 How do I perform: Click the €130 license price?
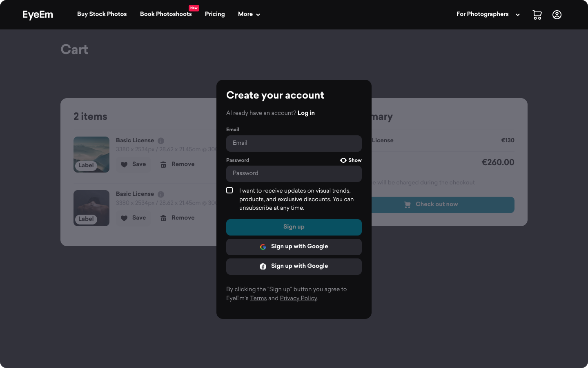pyautogui.click(x=508, y=141)
